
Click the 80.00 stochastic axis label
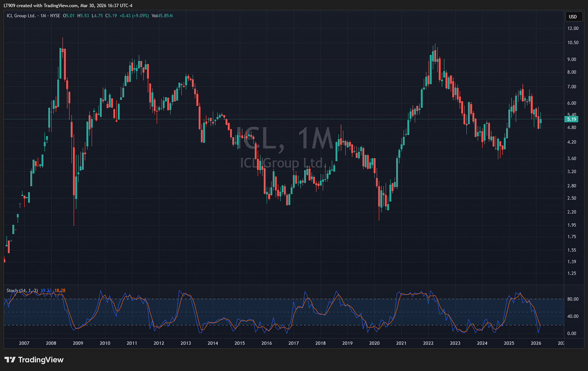[573, 299]
